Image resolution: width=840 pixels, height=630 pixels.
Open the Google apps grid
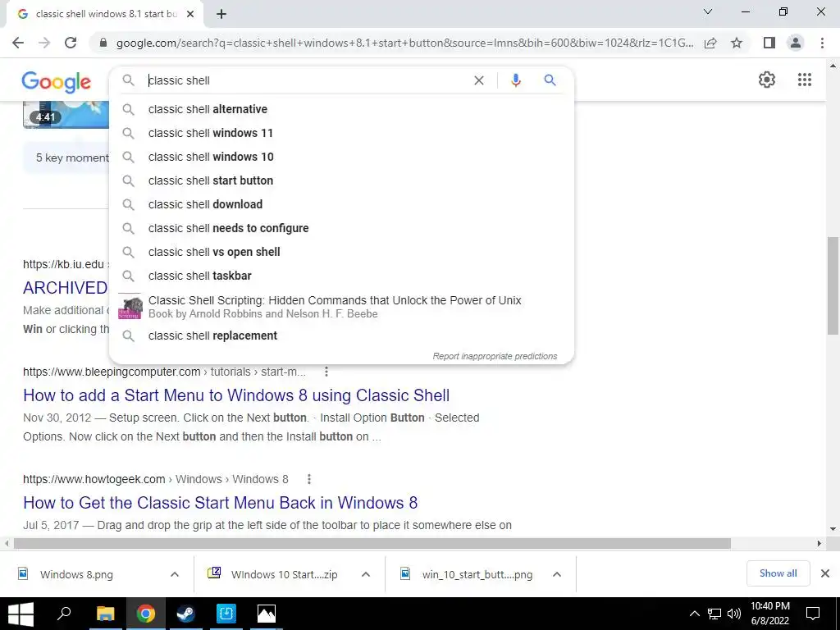pyautogui.click(x=805, y=80)
